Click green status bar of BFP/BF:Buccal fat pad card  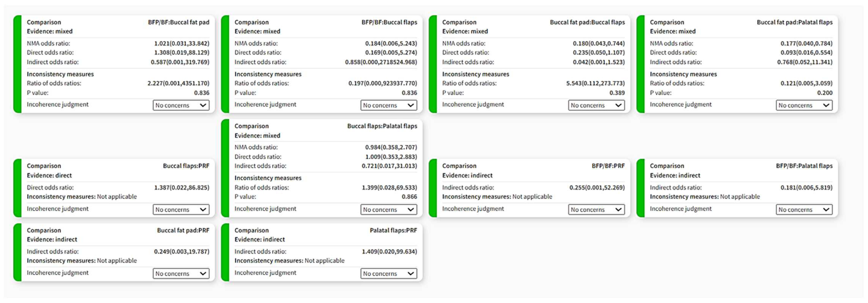click(17, 64)
